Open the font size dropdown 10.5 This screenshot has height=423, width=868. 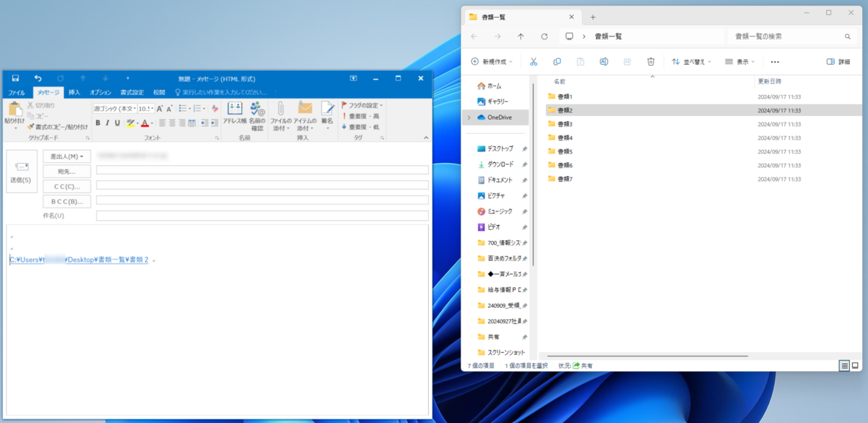[x=152, y=109]
